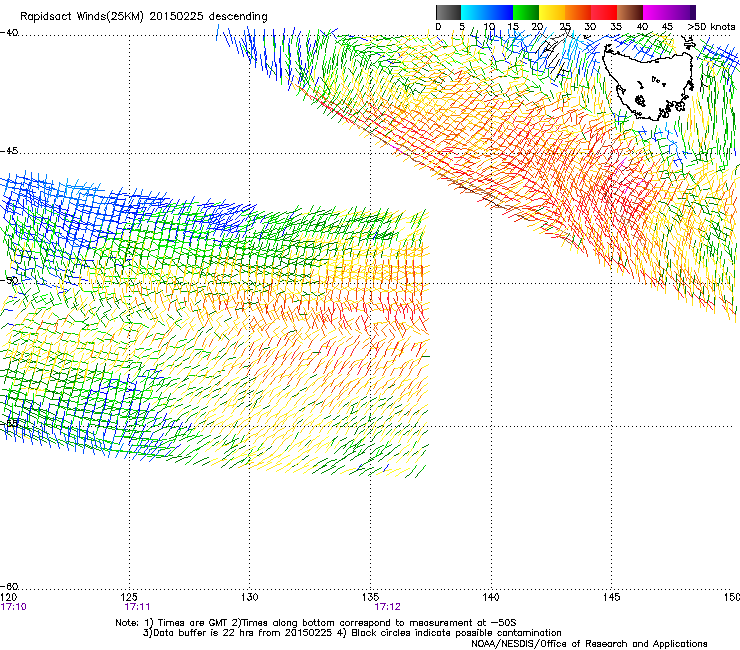Click the title text 'Rapidscat Winds(25KM) 20150225 descending'
Viewport: 740px width, 650px height.
(144, 17)
